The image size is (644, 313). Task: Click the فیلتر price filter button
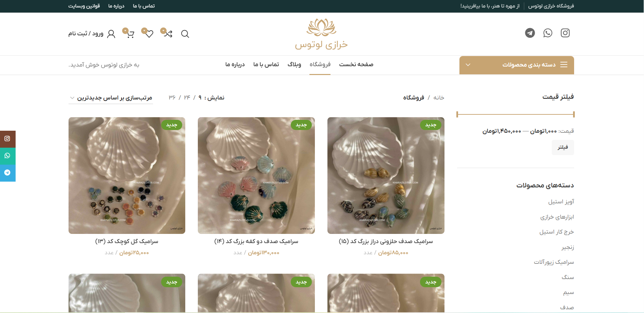coord(563,147)
